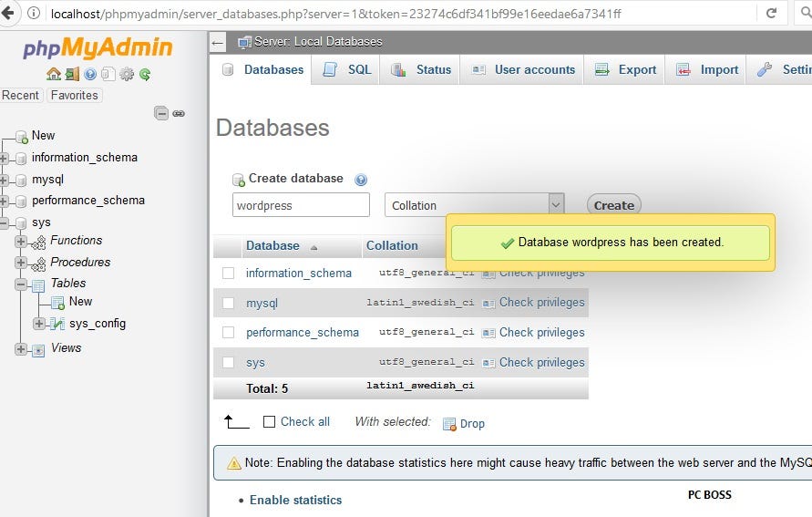Open the documentation pages icon in sidebar
The image size is (812, 517).
click(x=108, y=74)
